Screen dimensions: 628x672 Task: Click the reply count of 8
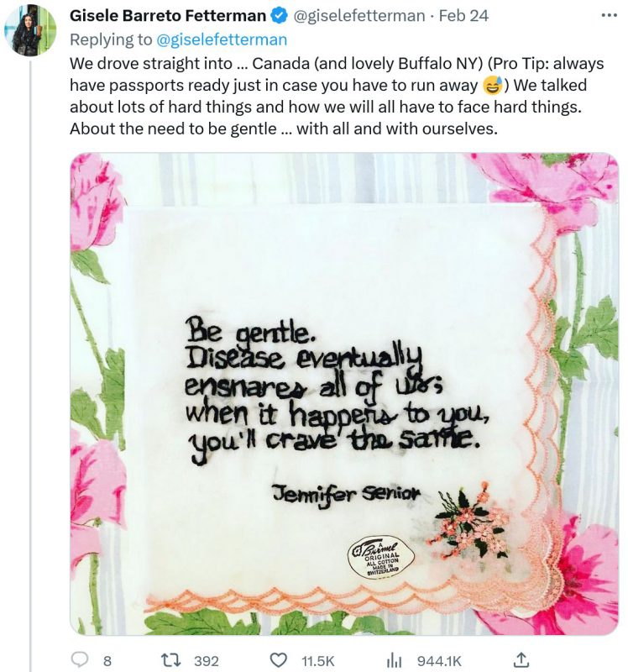point(107,661)
